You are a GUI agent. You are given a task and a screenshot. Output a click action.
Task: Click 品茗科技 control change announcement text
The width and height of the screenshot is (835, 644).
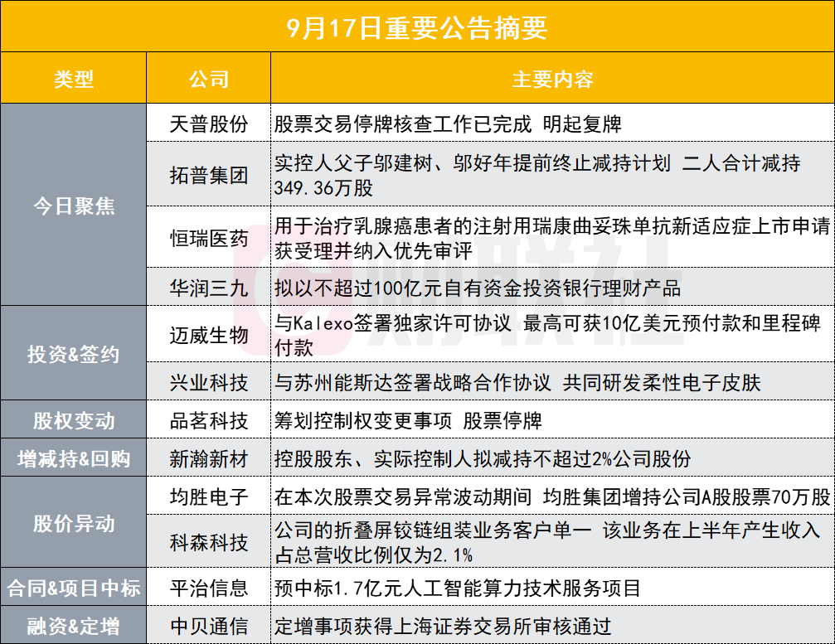(x=407, y=420)
